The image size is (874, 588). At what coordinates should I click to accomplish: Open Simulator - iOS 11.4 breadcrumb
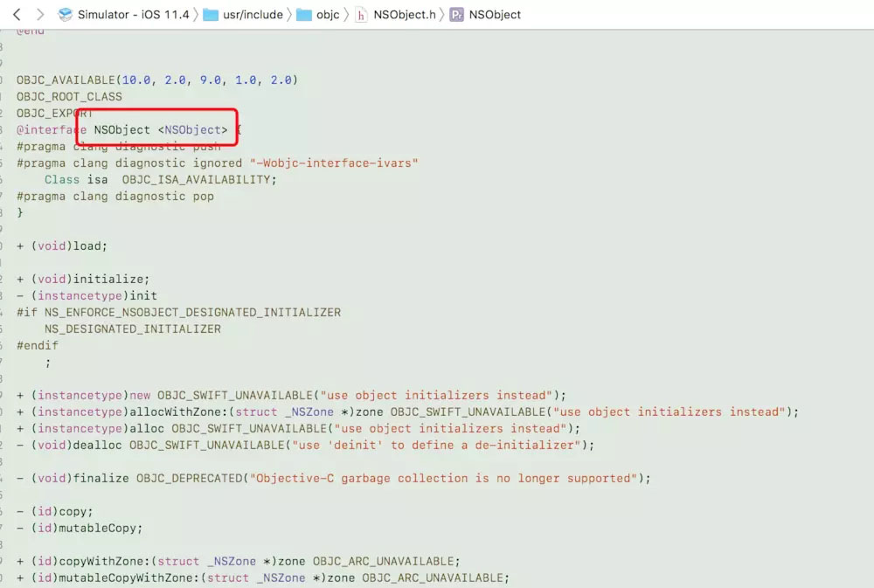(133, 15)
